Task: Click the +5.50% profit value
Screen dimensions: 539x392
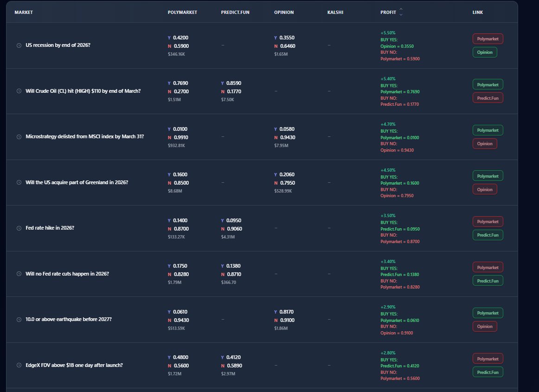Action: pyautogui.click(x=388, y=33)
